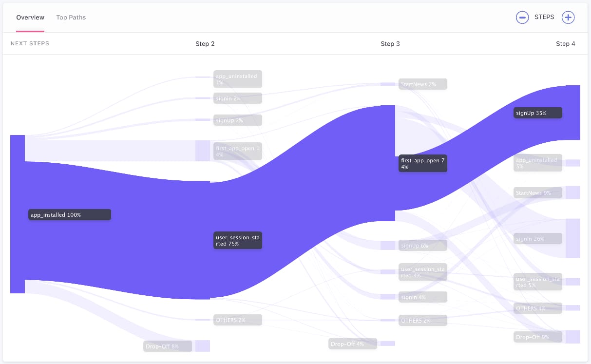Switch to the Top Paths tab
Screen dimensions: 591x364
click(71, 18)
